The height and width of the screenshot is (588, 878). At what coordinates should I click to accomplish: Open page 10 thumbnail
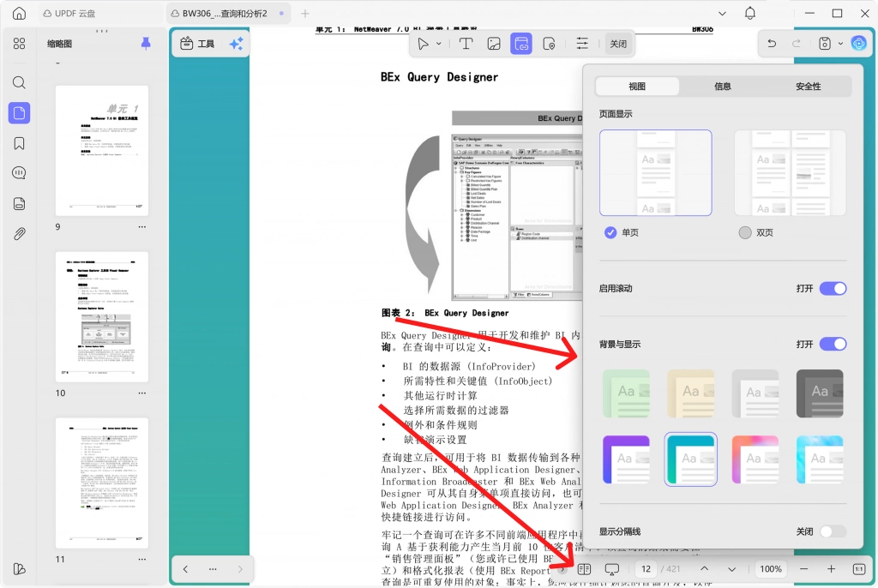tap(102, 316)
